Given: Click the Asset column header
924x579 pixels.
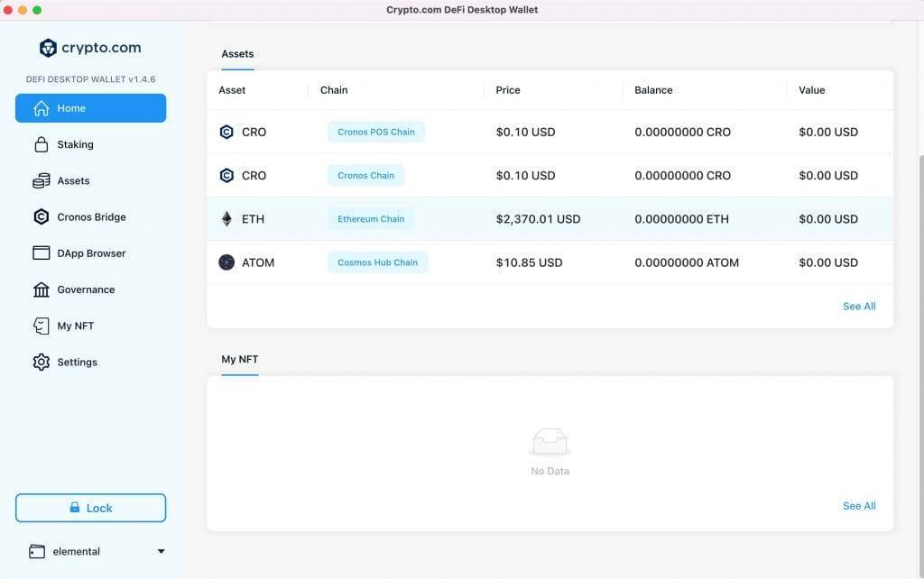Looking at the screenshot, I should coord(232,90).
